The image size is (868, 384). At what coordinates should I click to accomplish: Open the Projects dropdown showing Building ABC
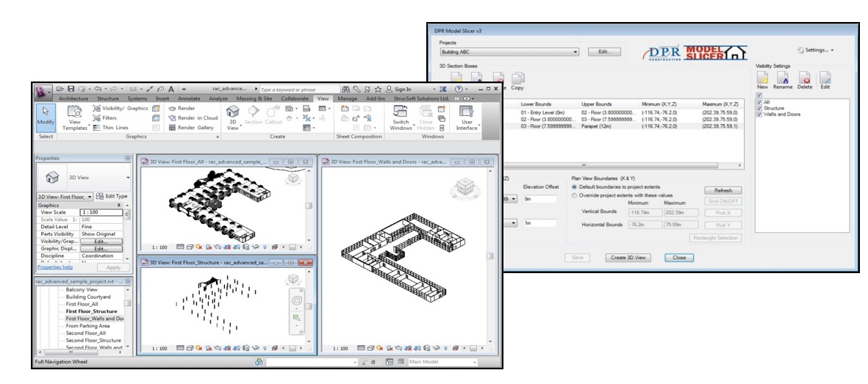click(509, 52)
